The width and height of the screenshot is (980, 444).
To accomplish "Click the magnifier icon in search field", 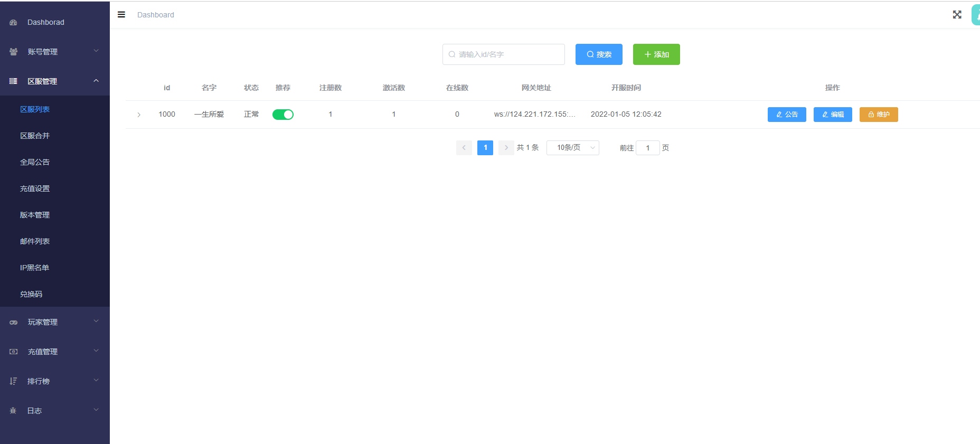I will click(452, 54).
